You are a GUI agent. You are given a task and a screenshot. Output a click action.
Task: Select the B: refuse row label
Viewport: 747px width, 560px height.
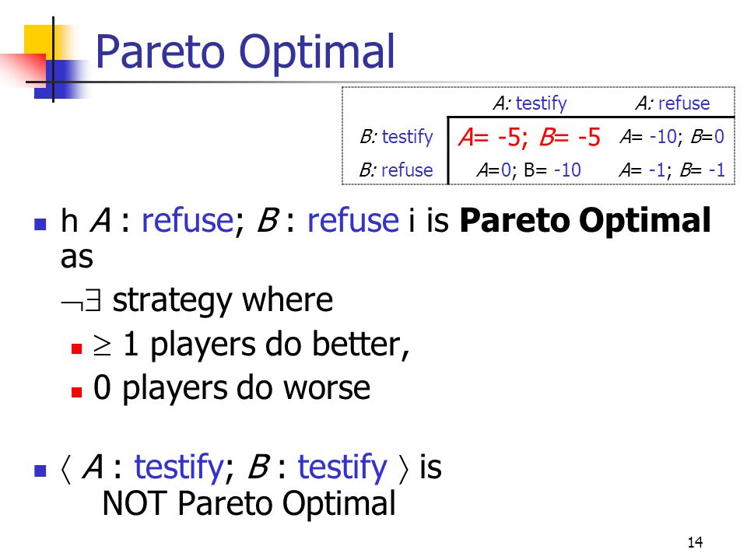click(396, 170)
